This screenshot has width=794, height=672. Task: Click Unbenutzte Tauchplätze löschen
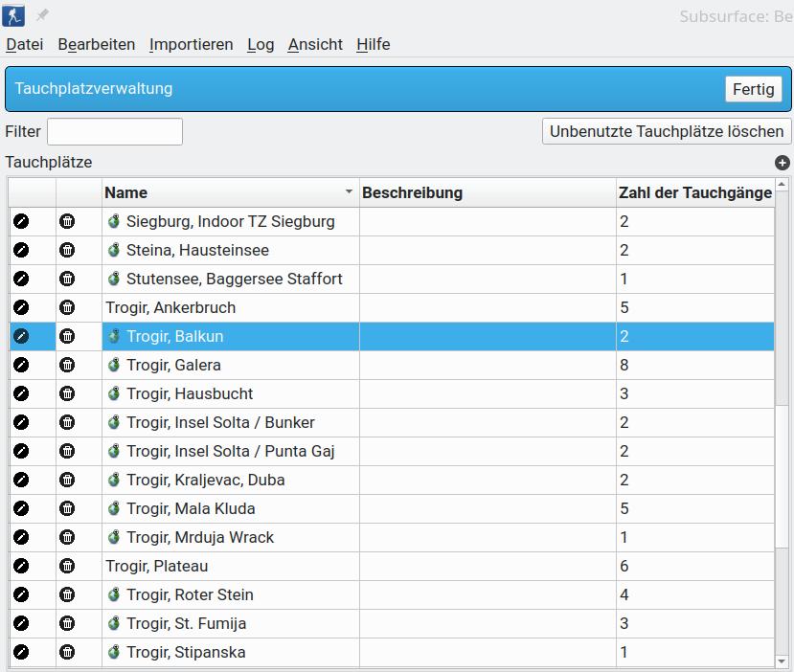click(668, 131)
